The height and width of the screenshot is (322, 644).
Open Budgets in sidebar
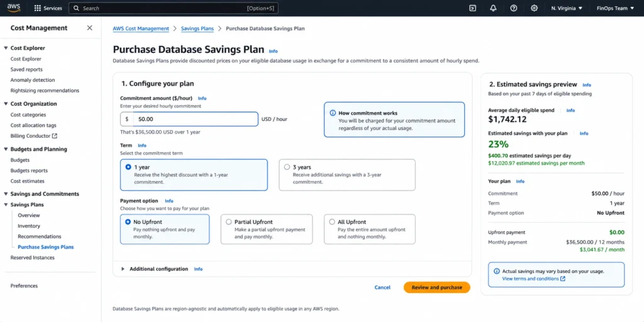[x=20, y=160]
